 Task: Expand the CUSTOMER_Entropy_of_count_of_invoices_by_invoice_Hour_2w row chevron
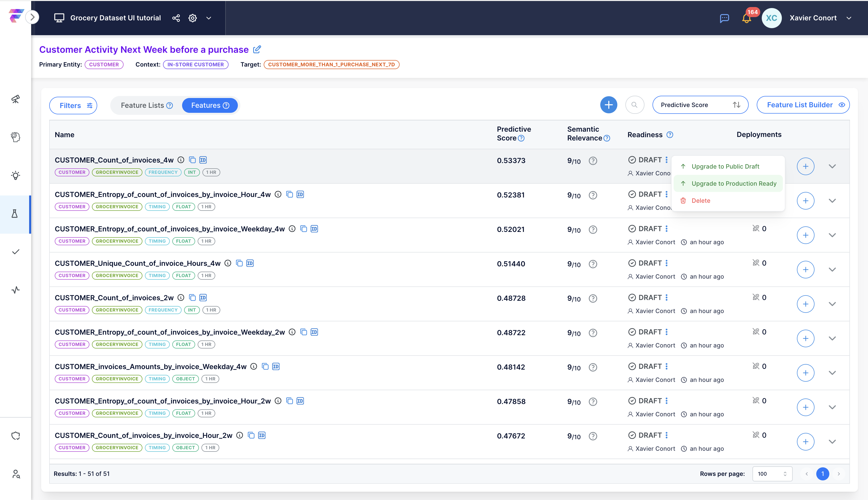point(832,407)
